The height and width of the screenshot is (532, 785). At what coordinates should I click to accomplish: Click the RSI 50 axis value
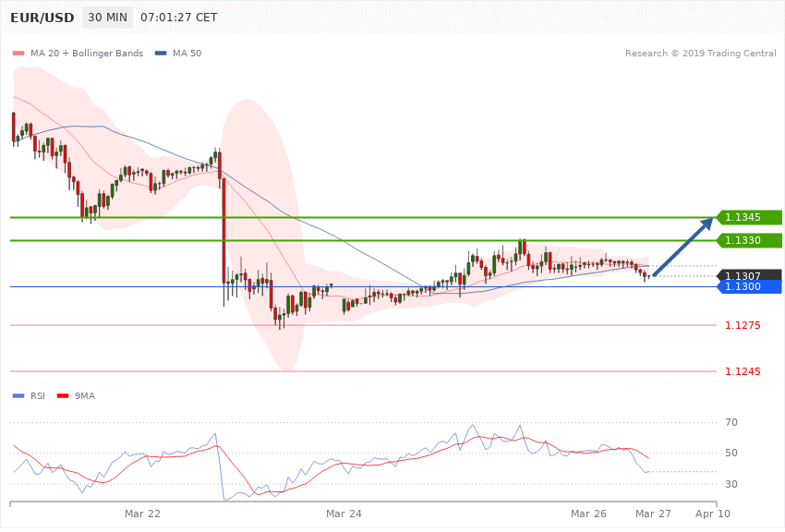click(x=731, y=453)
